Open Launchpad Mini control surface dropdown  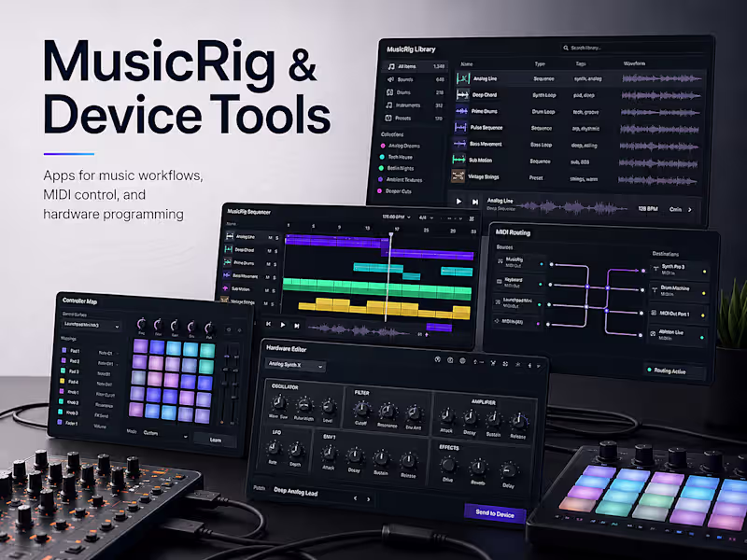[91, 325]
